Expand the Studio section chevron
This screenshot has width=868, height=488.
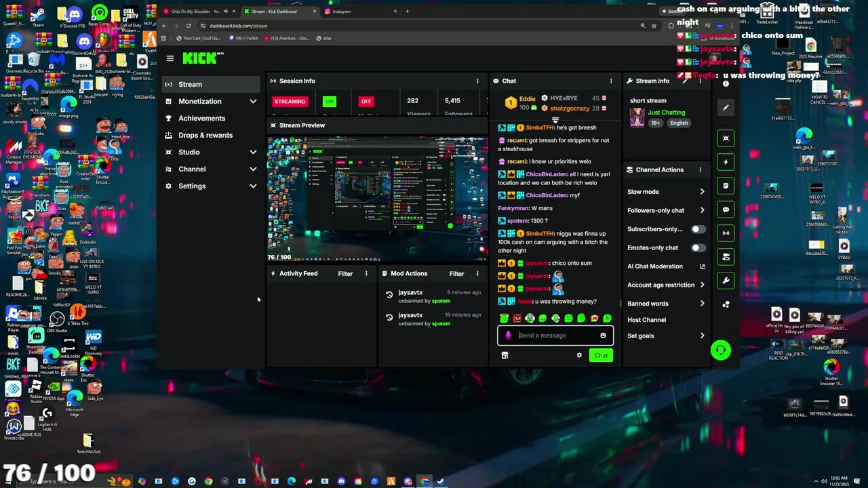click(253, 152)
